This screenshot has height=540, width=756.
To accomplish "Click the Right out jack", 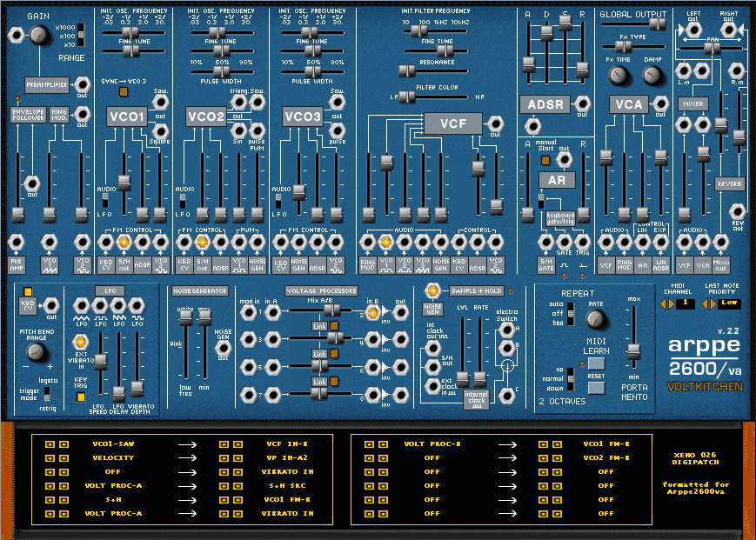I will click(728, 30).
